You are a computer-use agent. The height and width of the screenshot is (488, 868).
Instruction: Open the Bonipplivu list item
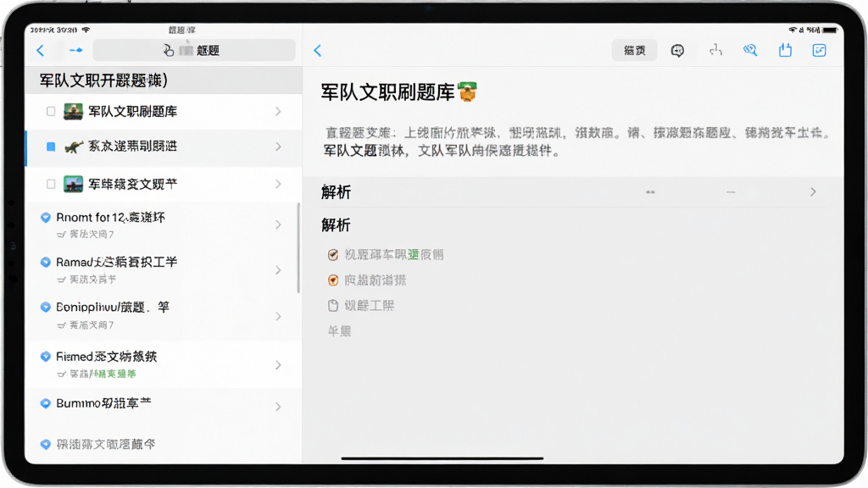pyautogui.click(x=164, y=317)
